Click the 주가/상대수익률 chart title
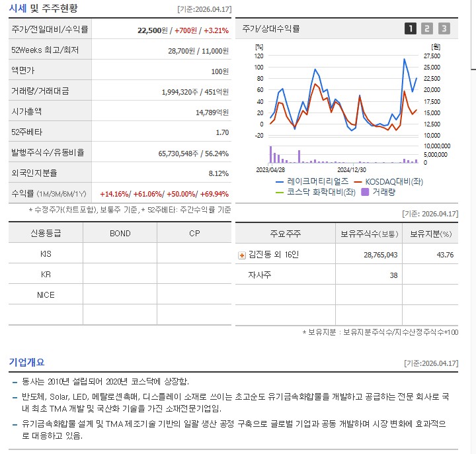Viewport: 476px width, 454px height. tap(271, 28)
